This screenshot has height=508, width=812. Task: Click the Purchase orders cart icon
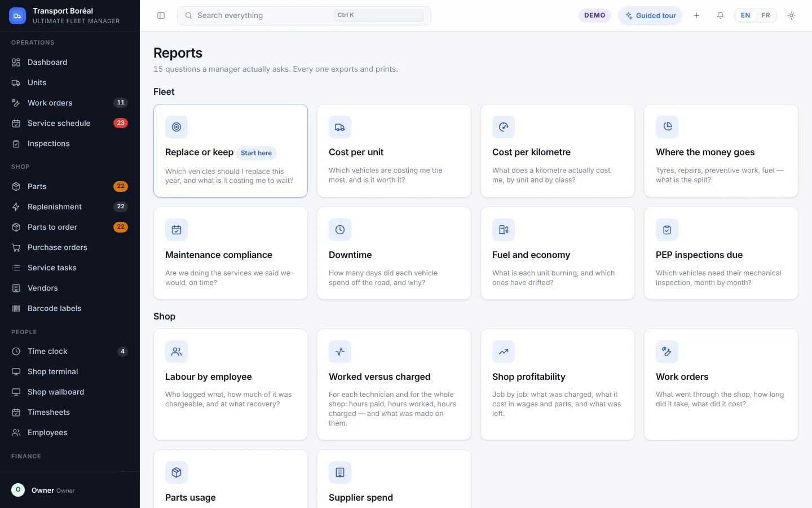pyautogui.click(x=16, y=247)
